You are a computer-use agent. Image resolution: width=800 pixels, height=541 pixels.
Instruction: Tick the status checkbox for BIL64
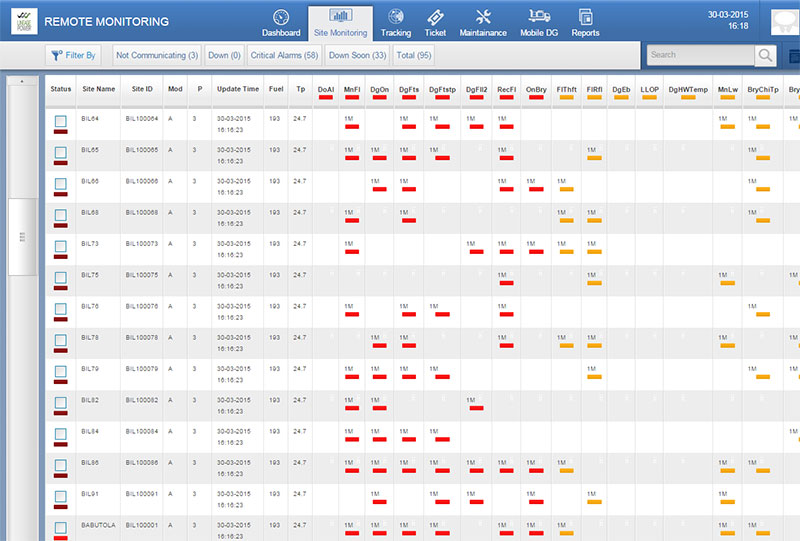[x=61, y=122]
